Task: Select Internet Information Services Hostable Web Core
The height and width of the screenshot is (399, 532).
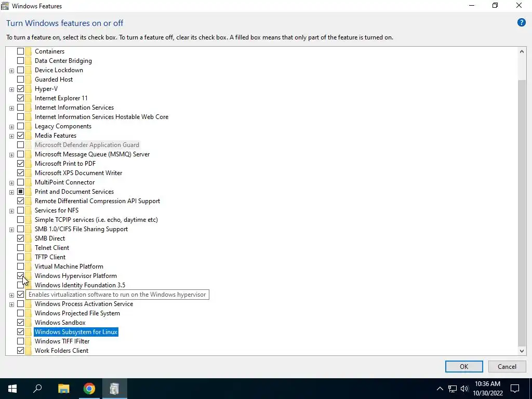Action: [101, 117]
